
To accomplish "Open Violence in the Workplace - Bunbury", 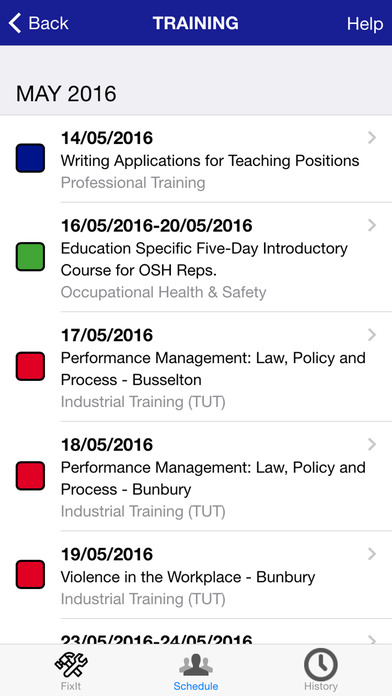I will (x=196, y=575).
